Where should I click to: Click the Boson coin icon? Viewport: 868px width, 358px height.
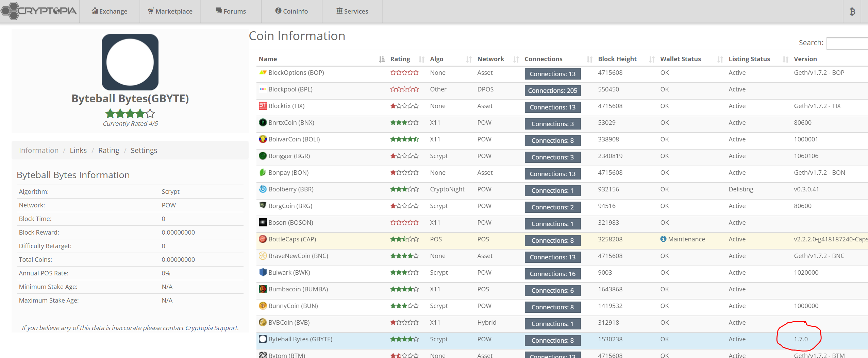[263, 222]
